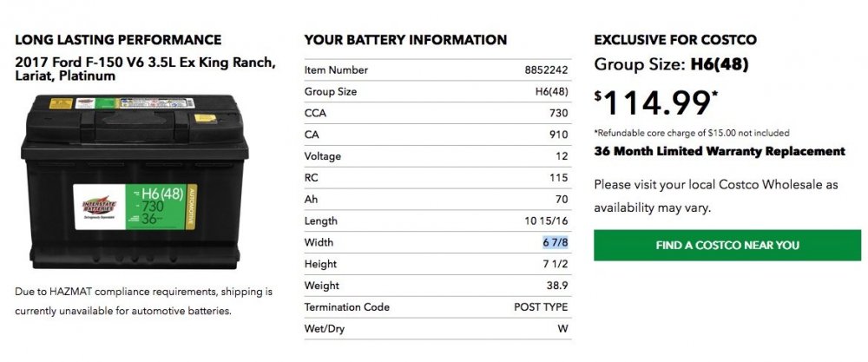The height and width of the screenshot is (362, 868).
Task: Click the $114.99 price
Action: pos(655,104)
